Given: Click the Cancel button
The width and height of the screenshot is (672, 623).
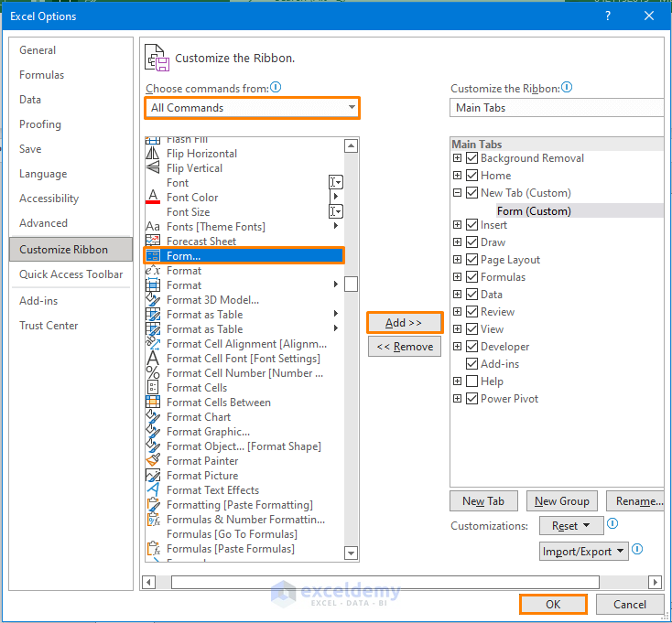Looking at the screenshot, I should (x=630, y=604).
